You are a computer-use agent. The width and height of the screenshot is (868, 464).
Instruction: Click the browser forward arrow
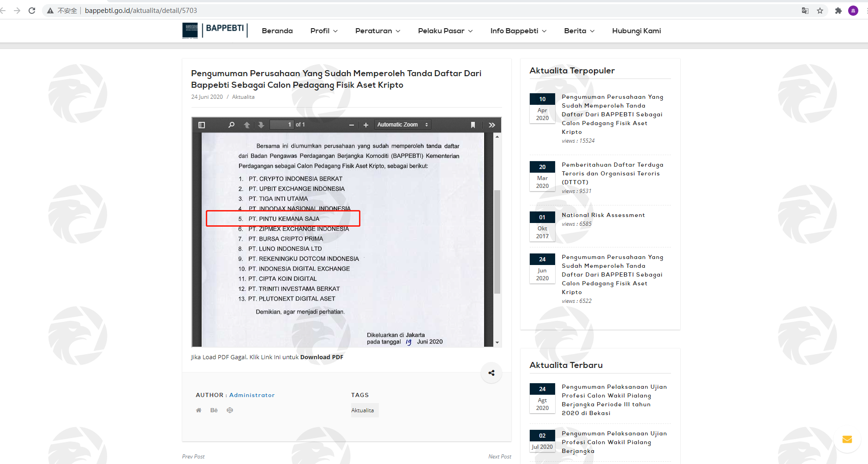click(17, 11)
